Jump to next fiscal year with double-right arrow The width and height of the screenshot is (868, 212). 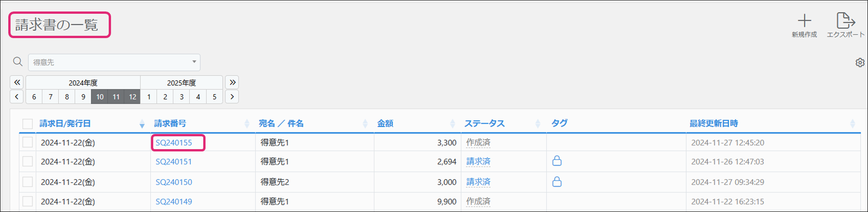(232, 83)
